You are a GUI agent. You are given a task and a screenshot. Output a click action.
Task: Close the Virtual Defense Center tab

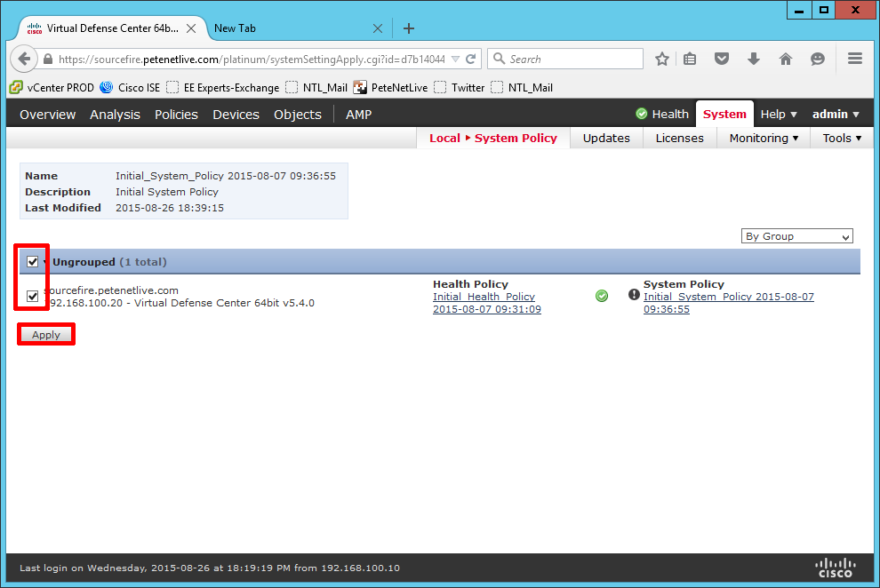pyautogui.click(x=191, y=28)
